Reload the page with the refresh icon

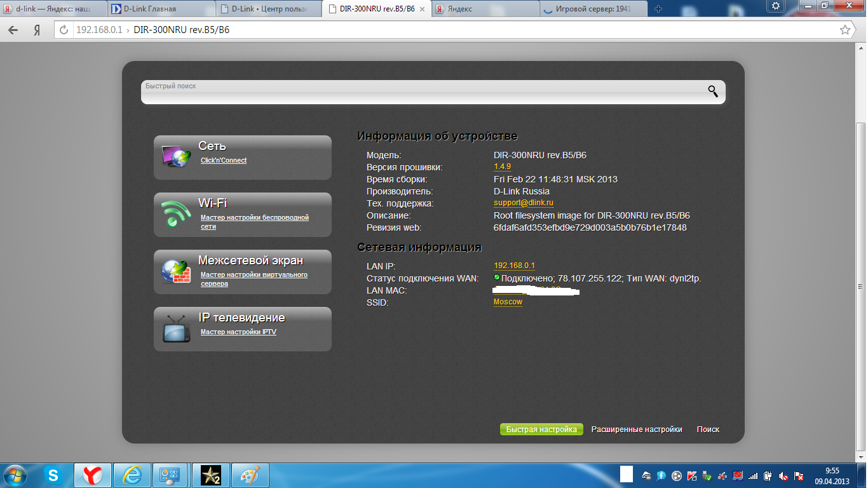tap(64, 30)
